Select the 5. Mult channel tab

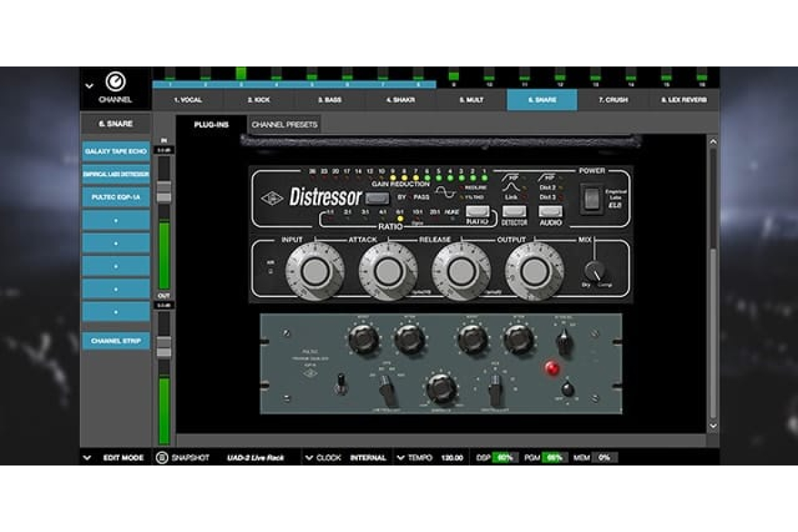pyautogui.click(x=471, y=100)
